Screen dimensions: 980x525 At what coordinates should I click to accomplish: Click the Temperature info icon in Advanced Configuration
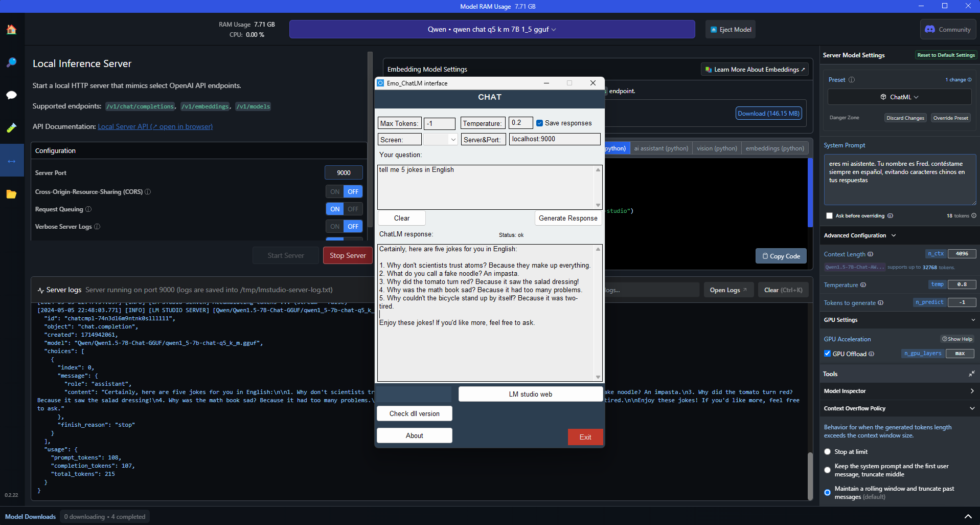point(863,285)
